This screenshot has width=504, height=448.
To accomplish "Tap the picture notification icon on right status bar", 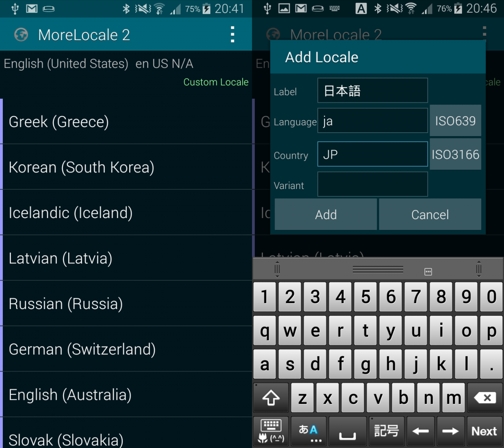I will 284,8.
